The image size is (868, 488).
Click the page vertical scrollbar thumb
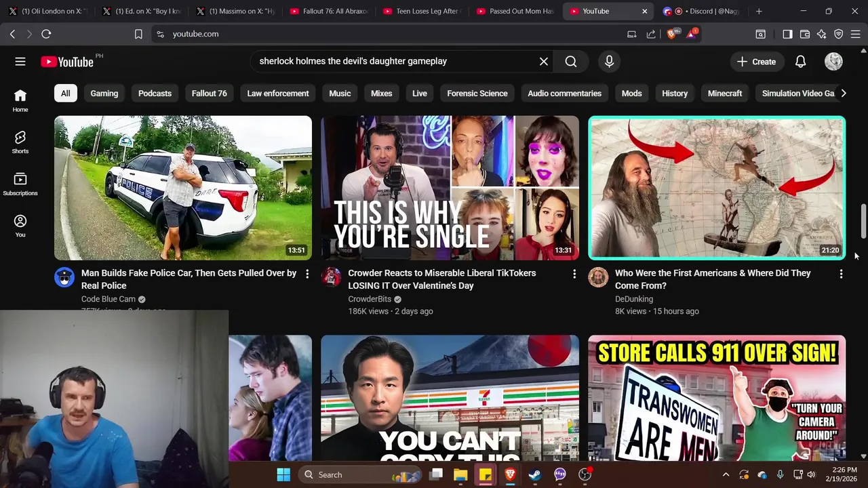click(x=863, y=221)
